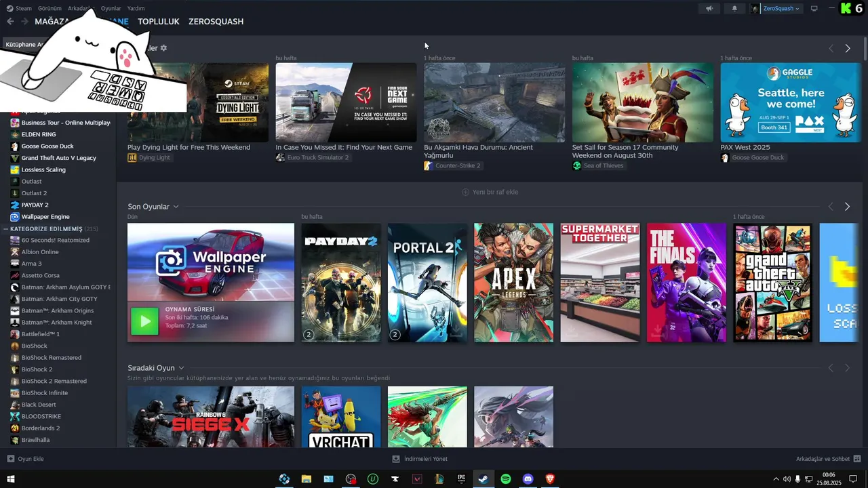Image resolution: width=868 pixels, height=488 pixels.
Task: Click the Counter-Strike 2 icon under news
Action: tap(429, 165)
